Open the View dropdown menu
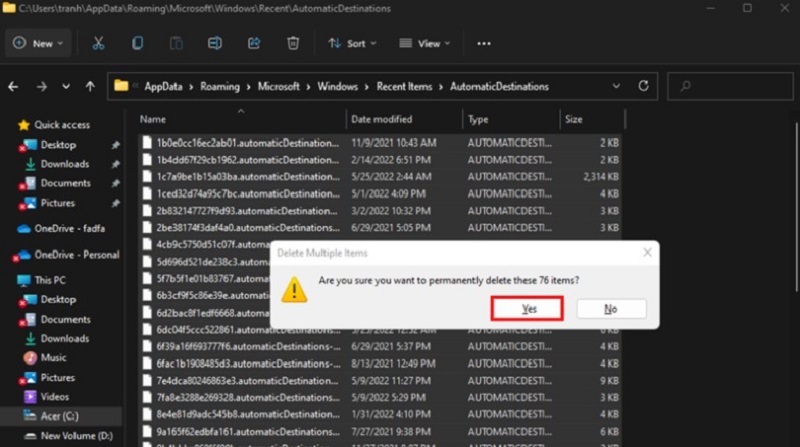Viewport: 800px width, 447px height. (424, 43)
